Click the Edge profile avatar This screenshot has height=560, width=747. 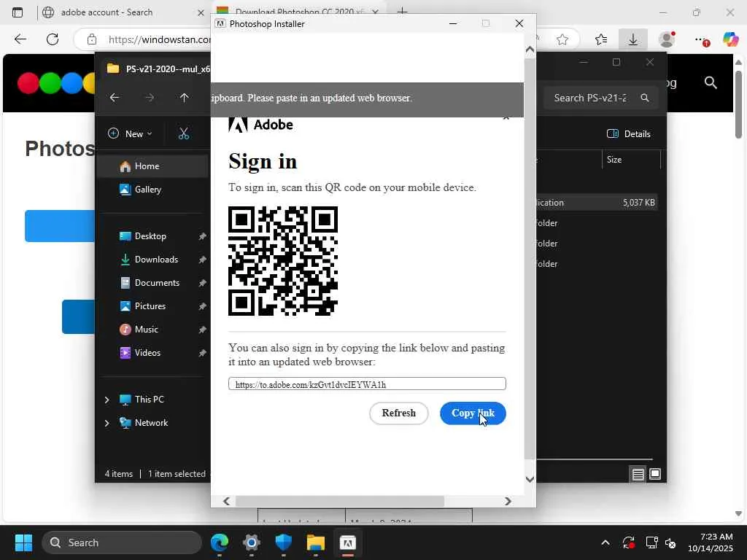(x=667, y=39)
